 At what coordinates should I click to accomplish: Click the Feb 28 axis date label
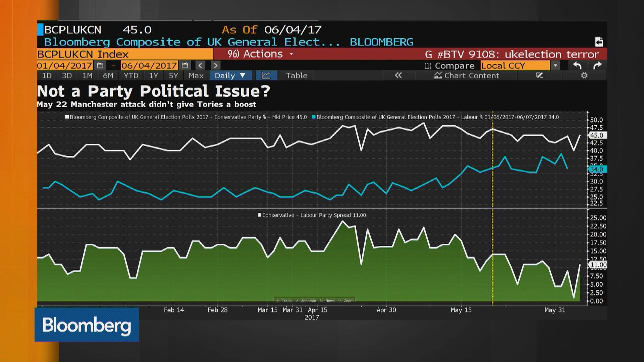tap(217, 310)
